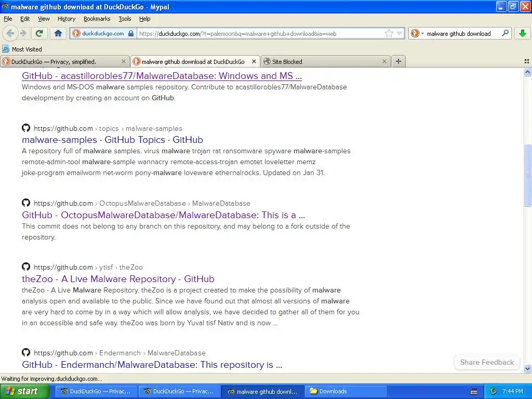Image resolution: width=532 pixels, height=399 pixels.
Task: Open the acastillorobles77/MalwareDatabase result link
Action: coord(162,76)
